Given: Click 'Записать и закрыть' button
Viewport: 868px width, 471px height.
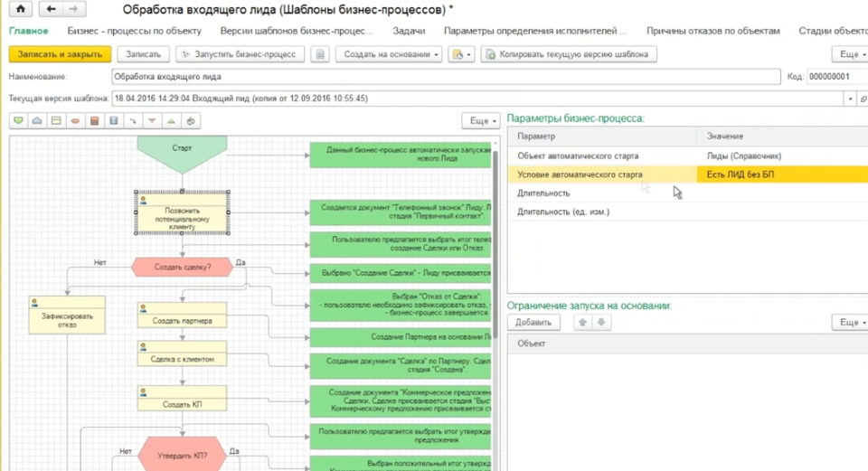Looking at the screenshot, I should (60, 54).
